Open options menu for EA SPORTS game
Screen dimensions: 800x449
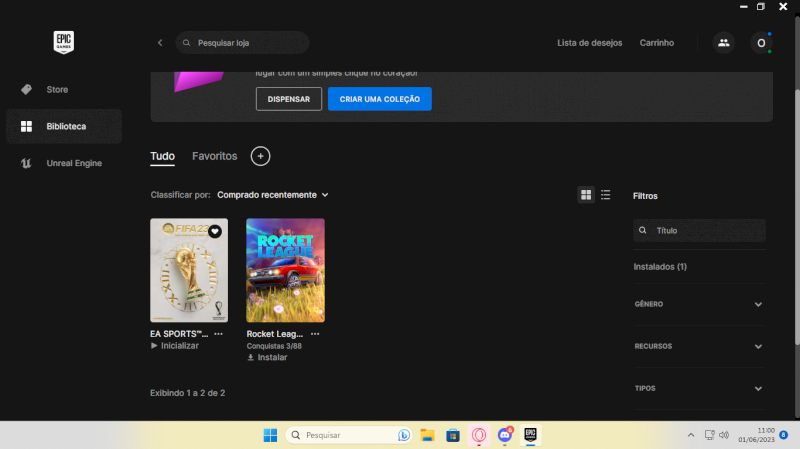(x=218, y=334)
